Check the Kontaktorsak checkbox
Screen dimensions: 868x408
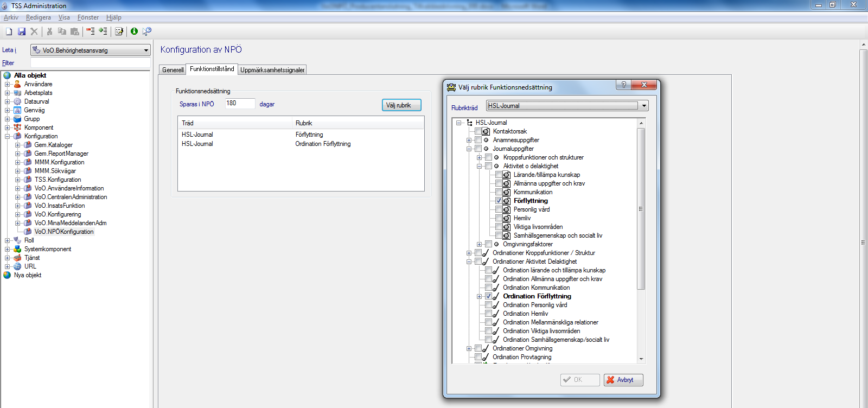click(x=478, y=131)
